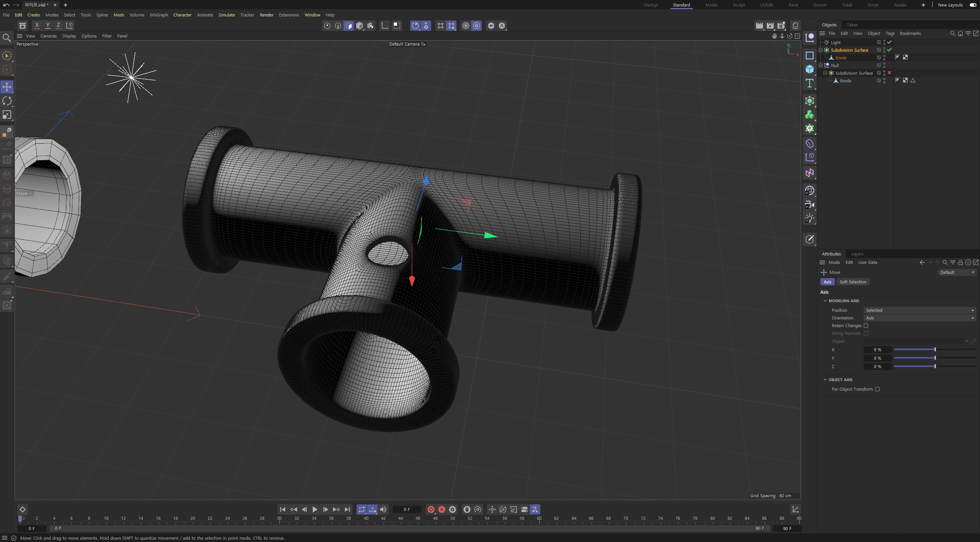Screen dimensions: 980x542
Task: Open the Default dropdown in Move attributes
Action: click(x=957, y=272)
